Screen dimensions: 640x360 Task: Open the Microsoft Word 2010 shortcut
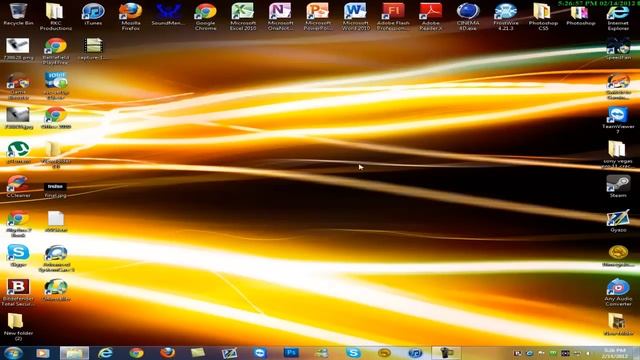(356, 16)
